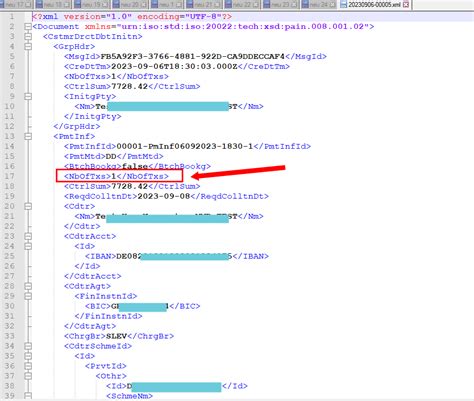The width and height of the screenshot is (474, 401).
Task: Click the file icon of 20230906-00005.xml tab
Action: 344,5
